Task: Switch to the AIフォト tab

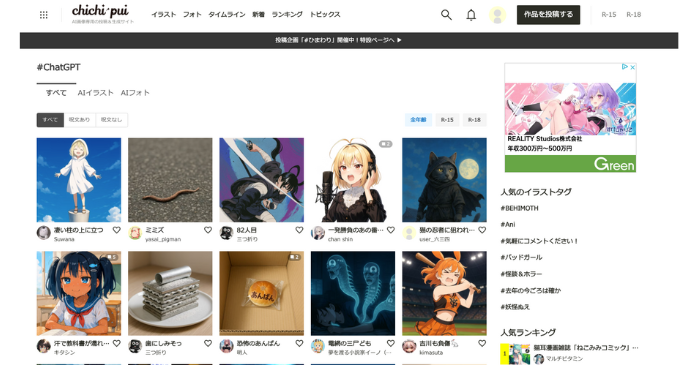Action: (x=135, y=93)
